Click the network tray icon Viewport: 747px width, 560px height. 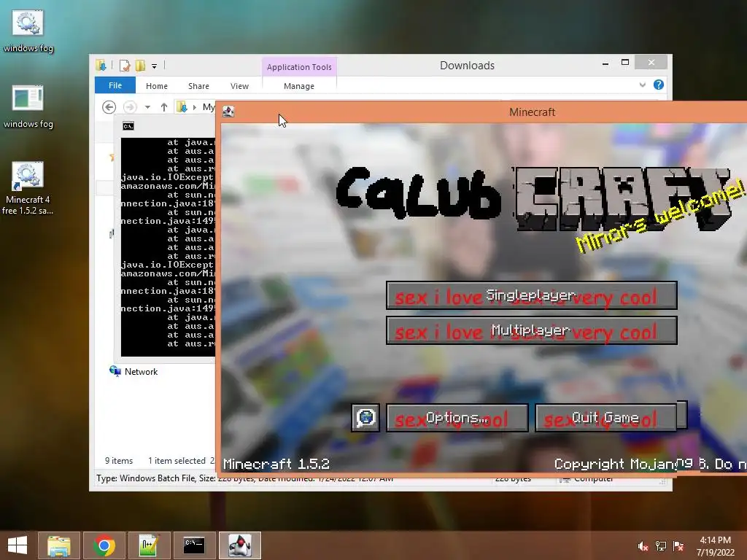[x=661, y=546]
